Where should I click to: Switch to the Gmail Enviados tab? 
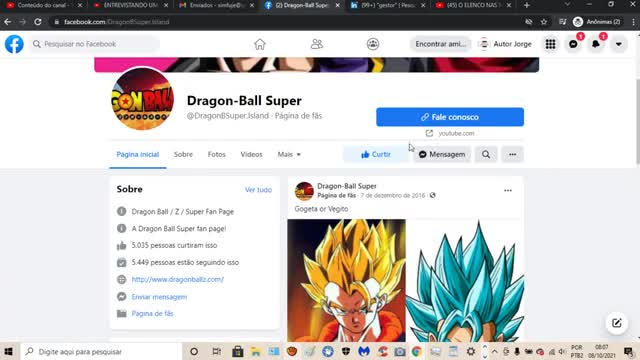(217, 5)
